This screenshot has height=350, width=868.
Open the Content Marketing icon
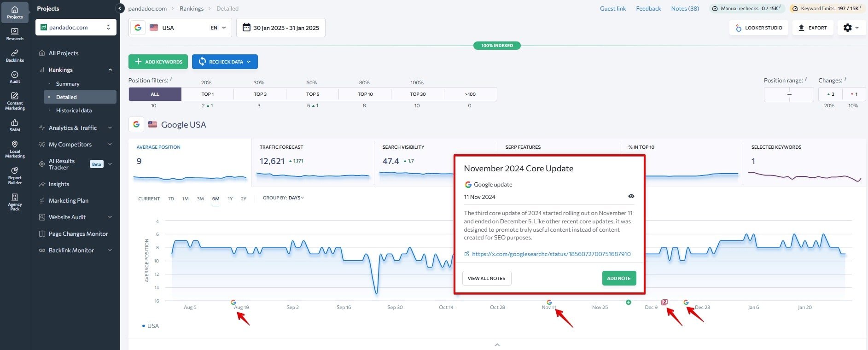click(x=15, y=96)
